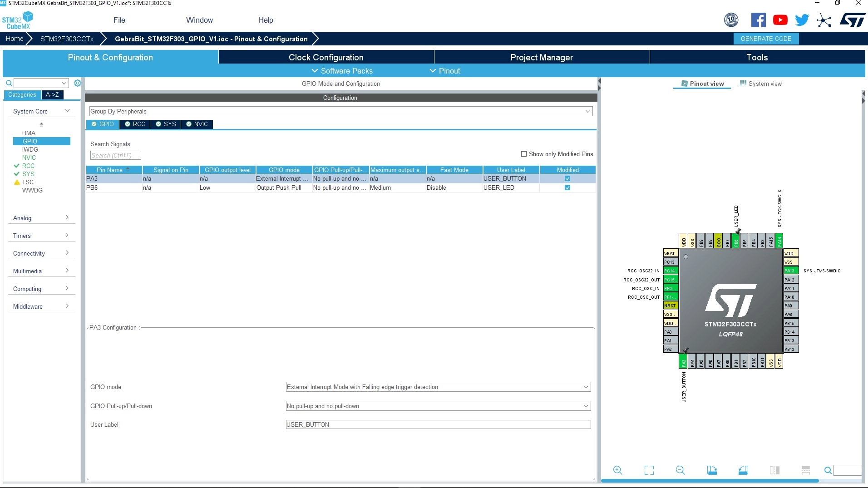Open the Group By Peripherals dropdown
The height and width of the screenshot is (488, 868).
[x=341, y=111]
